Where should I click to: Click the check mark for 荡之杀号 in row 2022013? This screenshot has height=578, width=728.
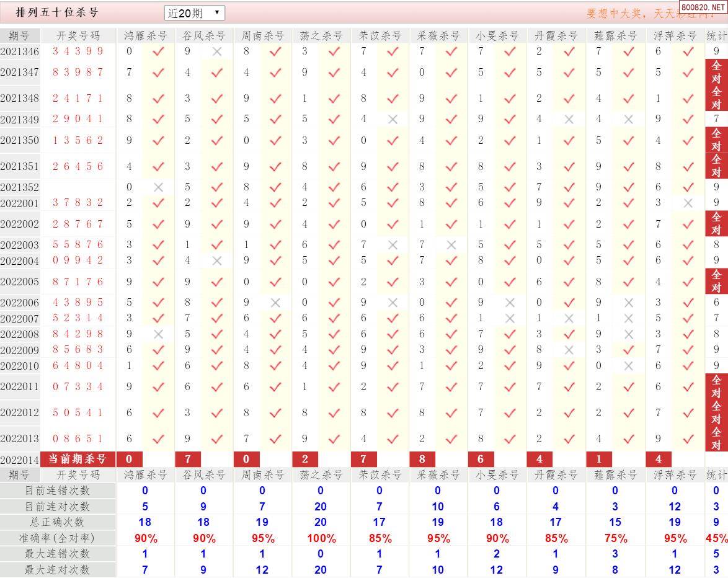tap(334, 439)
